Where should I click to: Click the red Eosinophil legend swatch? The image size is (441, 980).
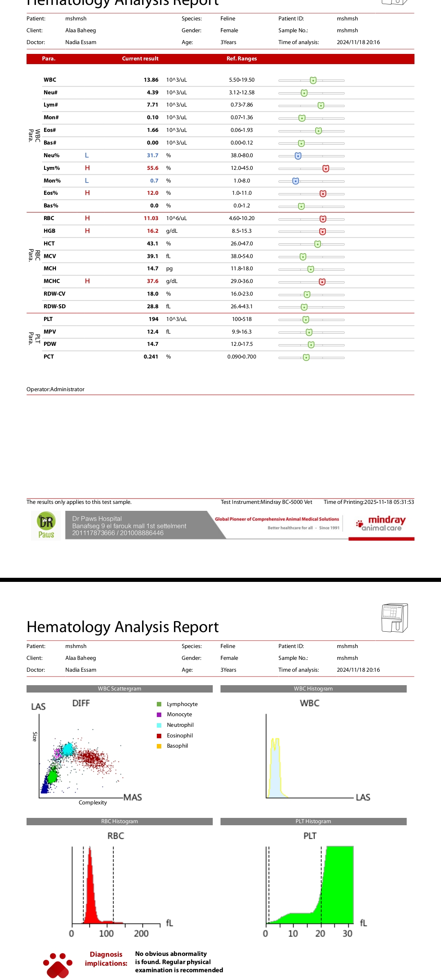coord(159,735)
